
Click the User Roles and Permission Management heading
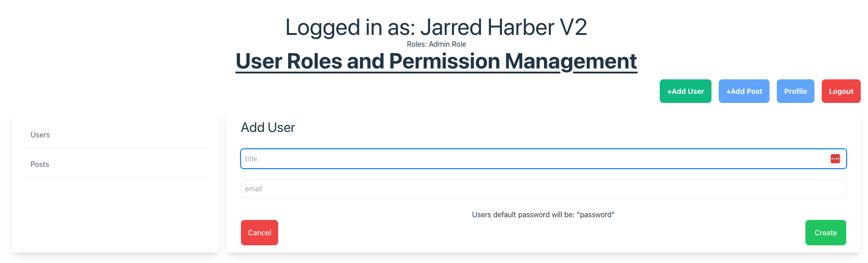[x=436, y=61]
